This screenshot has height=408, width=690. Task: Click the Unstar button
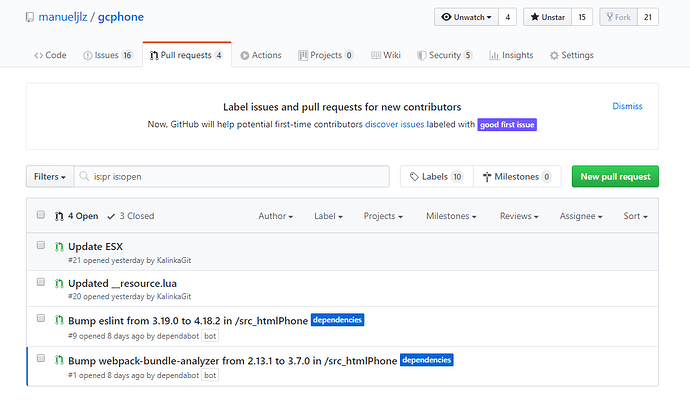(x=547, y=17)
